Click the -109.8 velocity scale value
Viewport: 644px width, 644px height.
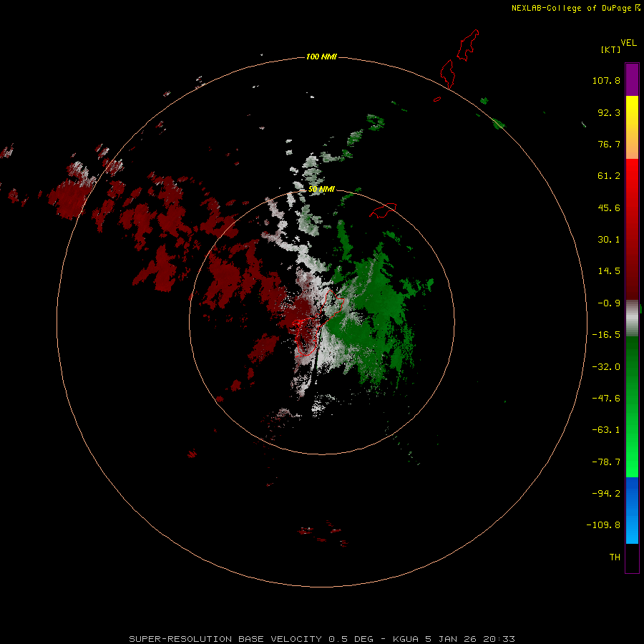(603, 525)
